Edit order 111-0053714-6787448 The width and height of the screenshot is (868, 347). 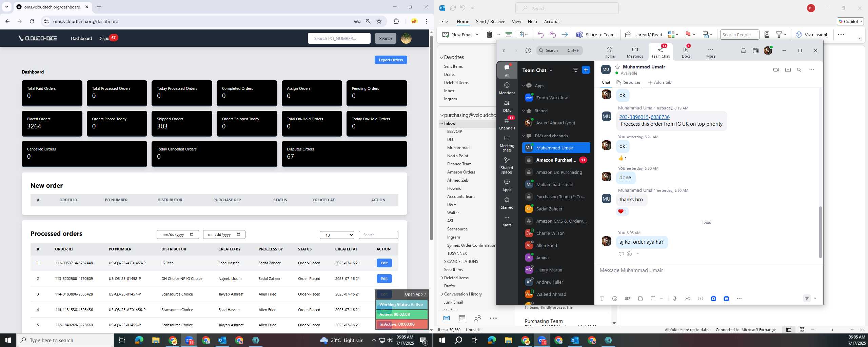coord(384,263)
